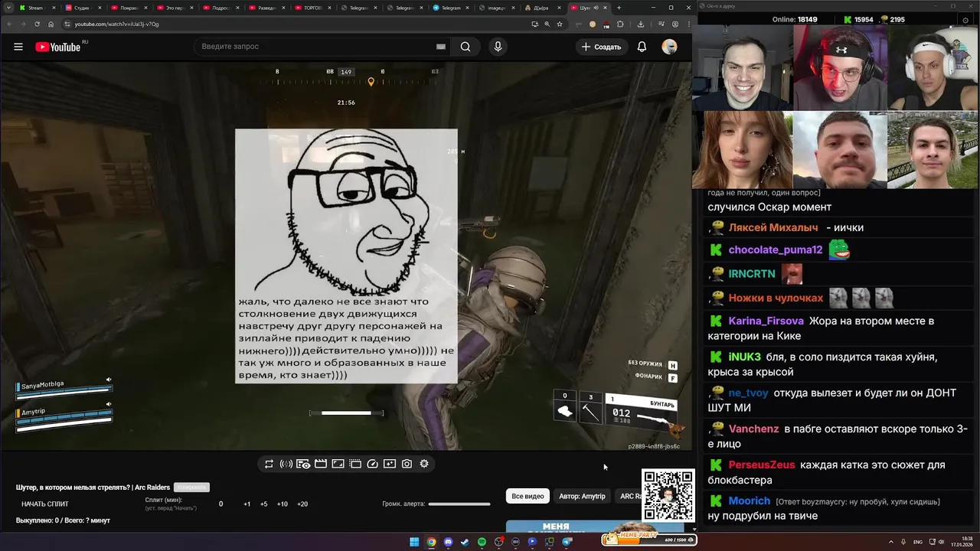
Task: Click НАЧАТЬ СПЛИТ button
Action: click(45, 504)
